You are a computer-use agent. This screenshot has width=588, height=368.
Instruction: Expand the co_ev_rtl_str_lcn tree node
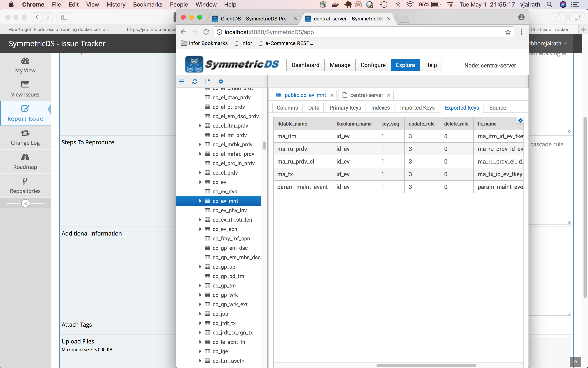[200, 220]
